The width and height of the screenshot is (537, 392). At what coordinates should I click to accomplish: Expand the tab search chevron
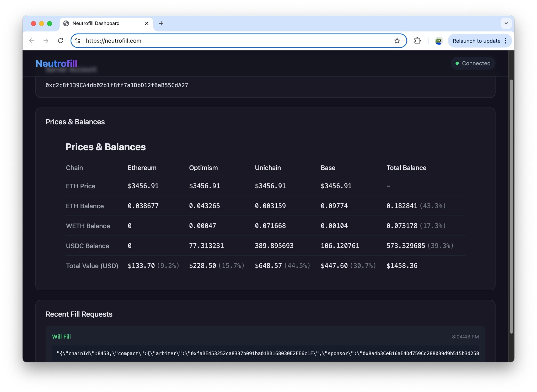pos(506,23)
